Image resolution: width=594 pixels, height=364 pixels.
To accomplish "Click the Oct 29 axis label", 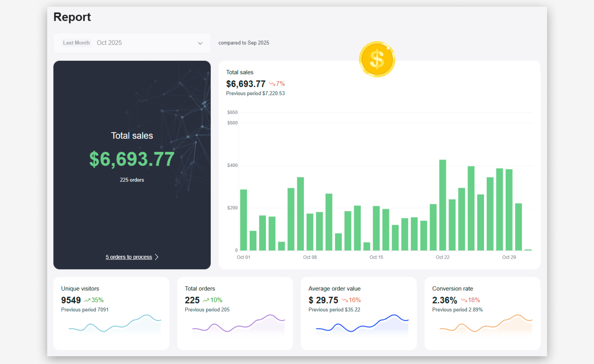I will click(509, 257).
